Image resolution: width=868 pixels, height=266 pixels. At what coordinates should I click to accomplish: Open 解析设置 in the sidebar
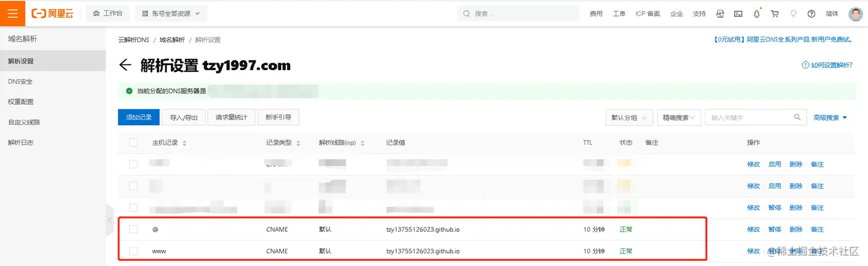tap(53, 61)
